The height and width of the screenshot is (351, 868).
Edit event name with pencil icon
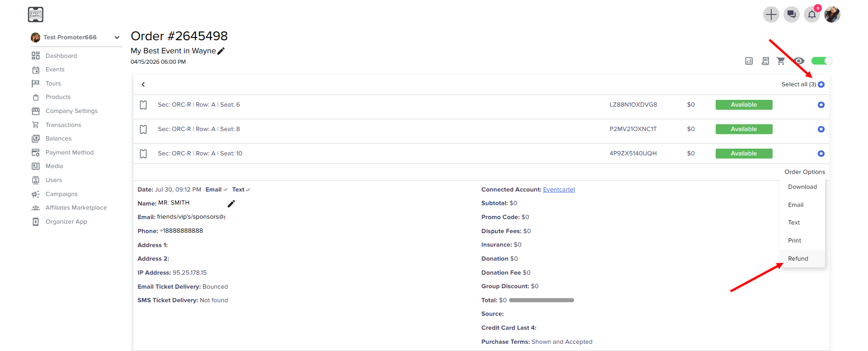pos(221,51)
